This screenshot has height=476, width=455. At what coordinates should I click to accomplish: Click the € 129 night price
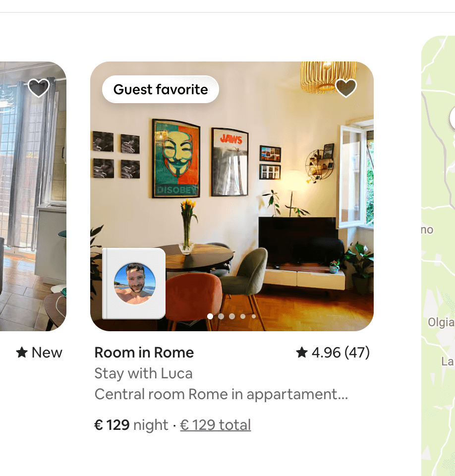coord(131,425)
